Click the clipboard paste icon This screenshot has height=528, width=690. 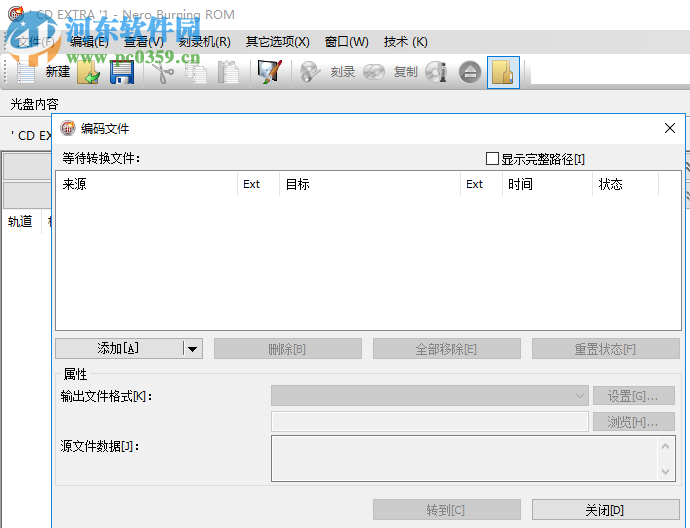(x=228, y=72)
